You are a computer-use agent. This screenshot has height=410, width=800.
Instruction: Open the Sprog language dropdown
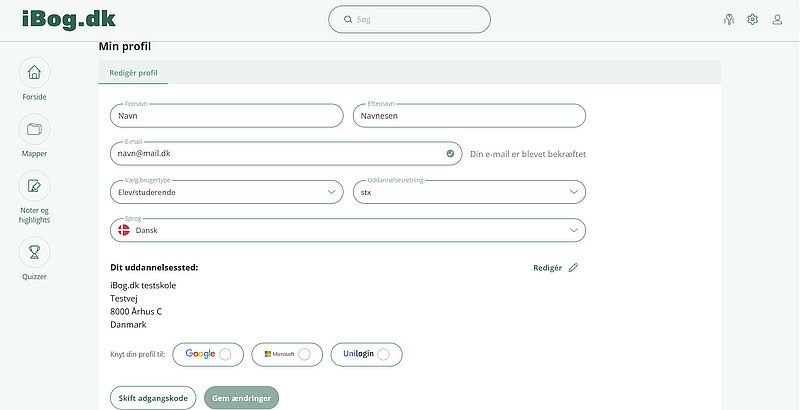(347, 230)
